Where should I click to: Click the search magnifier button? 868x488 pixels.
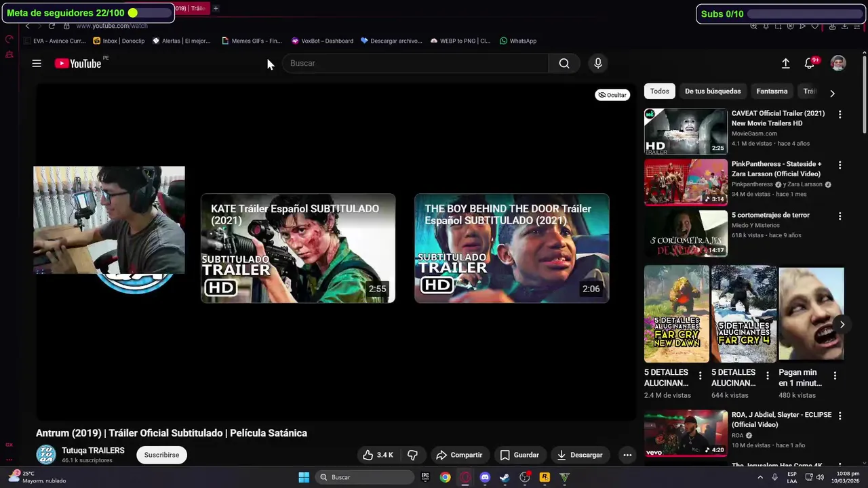(564, 63)
